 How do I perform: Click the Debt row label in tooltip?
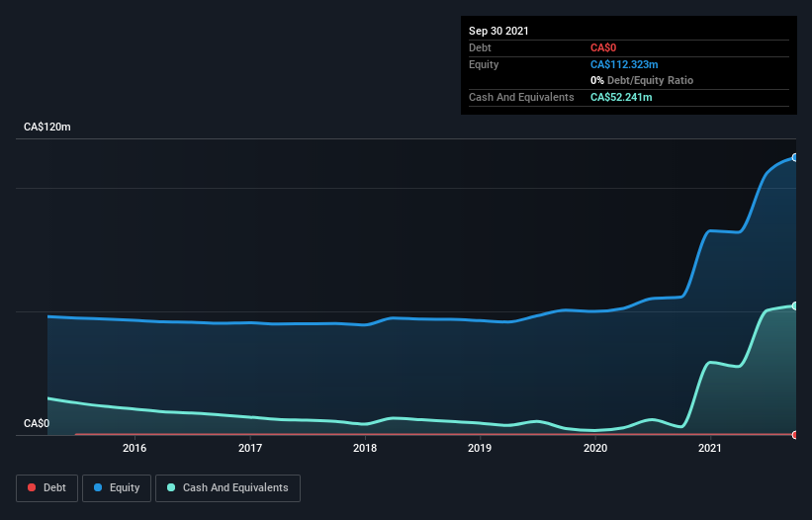(x=480, y=47)
